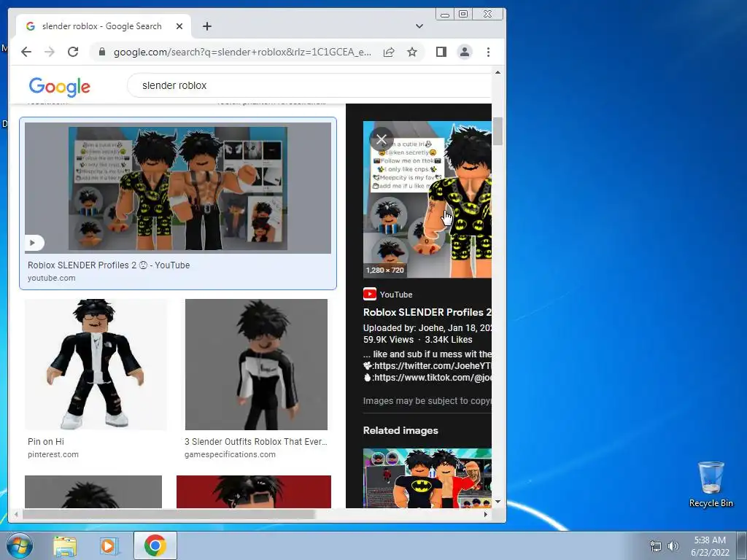Click page scroll up arrow
This screenshot has height=560, width=747.
[x=498, y=72]
